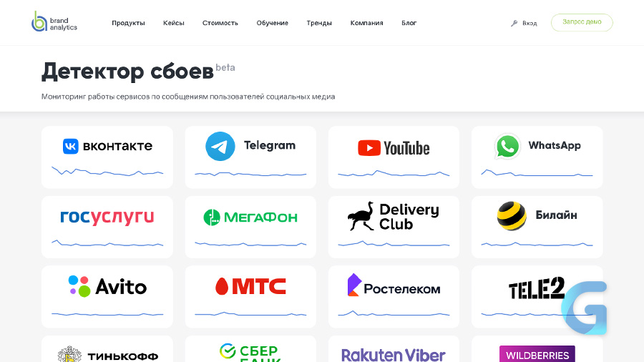Select the Telegram outage card

250,157
